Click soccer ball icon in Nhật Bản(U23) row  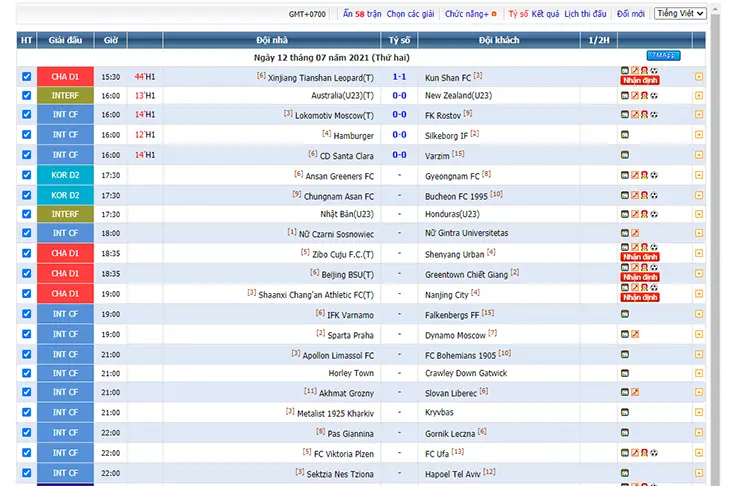tap(654, 214)
